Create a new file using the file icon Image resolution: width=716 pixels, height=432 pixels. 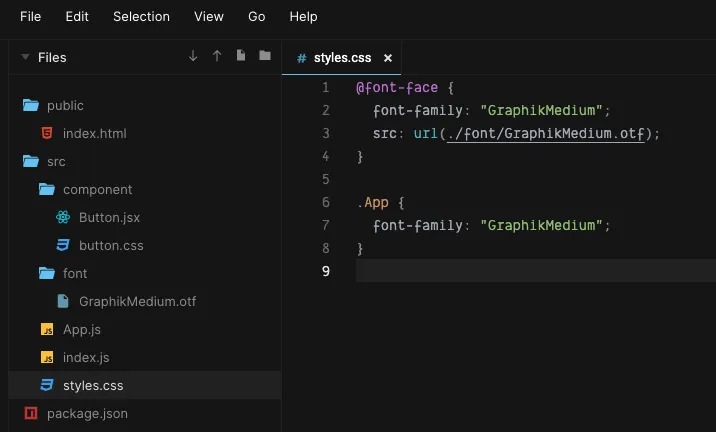pyautogui.click(x=241, y=56)
